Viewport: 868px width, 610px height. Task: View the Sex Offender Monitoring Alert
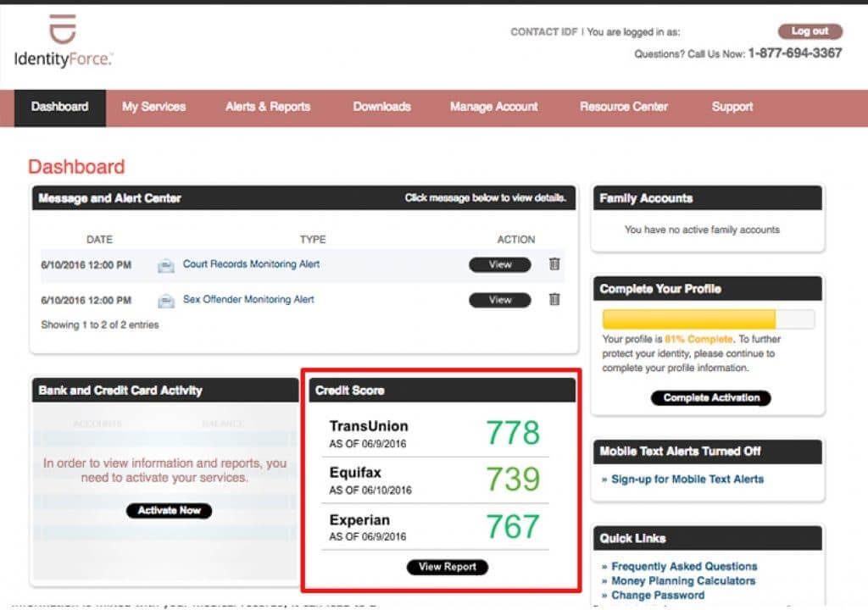(500, 300)
